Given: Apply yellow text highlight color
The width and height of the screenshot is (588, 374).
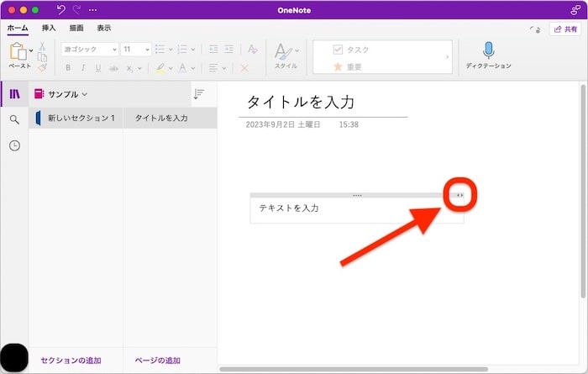Looking at the screenshot, I should (160, 68).
